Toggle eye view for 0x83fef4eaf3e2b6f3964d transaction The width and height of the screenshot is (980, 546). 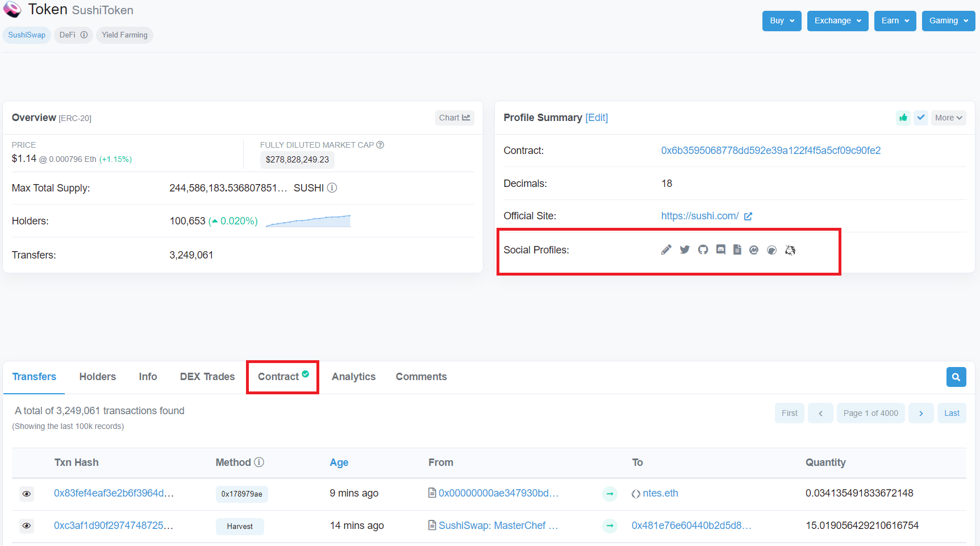[26, 494]
